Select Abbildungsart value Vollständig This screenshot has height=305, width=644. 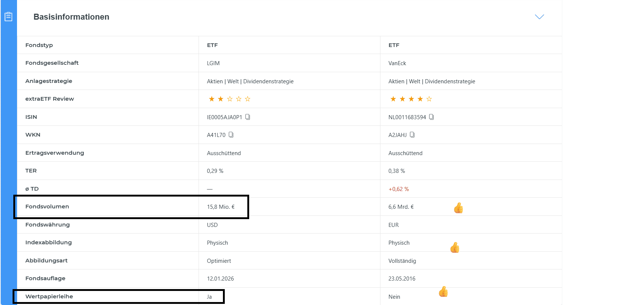pyautogui.click(x=402, y=261)
